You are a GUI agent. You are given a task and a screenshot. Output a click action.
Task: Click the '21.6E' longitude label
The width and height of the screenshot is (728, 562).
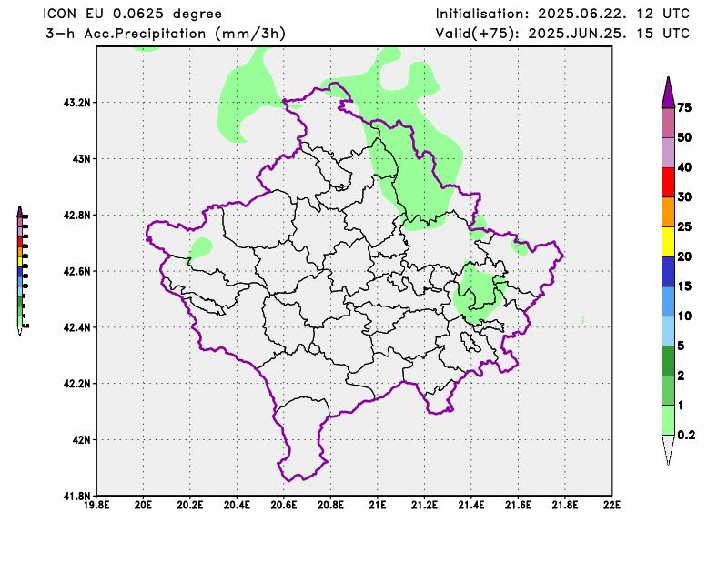pos(518,505)
